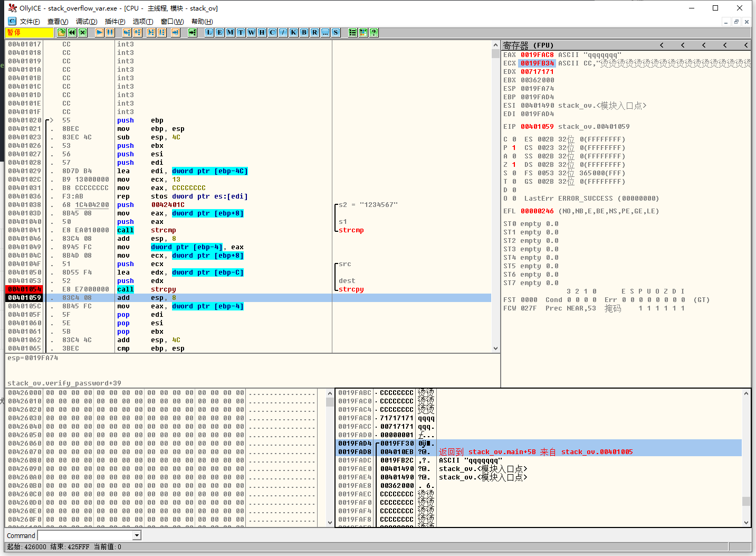This screenshot has height=556, width=756.
Task: Show the Breakpoints window (B)
Action: tap(304, 33)
